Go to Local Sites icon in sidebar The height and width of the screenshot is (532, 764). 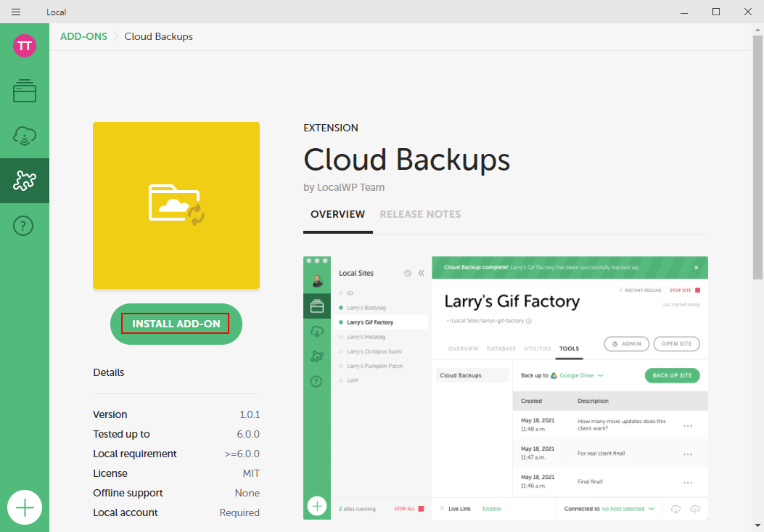pyautogui.click(x=25, y=91)
